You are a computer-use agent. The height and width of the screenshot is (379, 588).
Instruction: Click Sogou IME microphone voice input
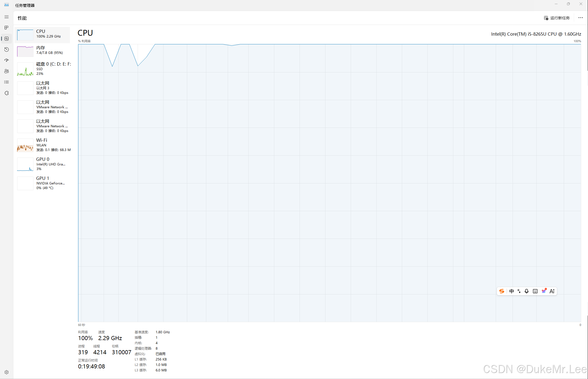coord(527,291)
